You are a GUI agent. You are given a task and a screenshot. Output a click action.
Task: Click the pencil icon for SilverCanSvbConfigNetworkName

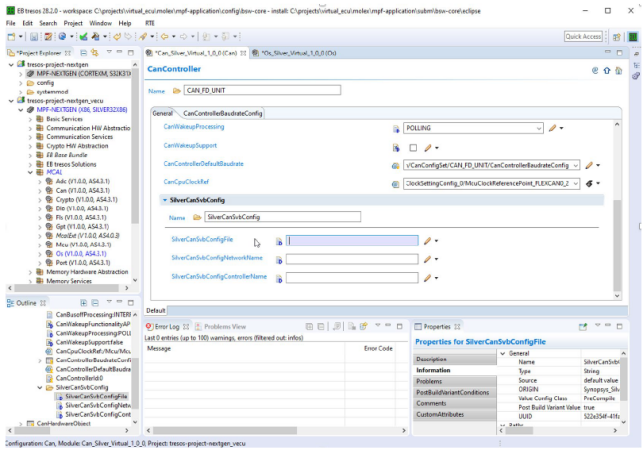coord(427,259)
